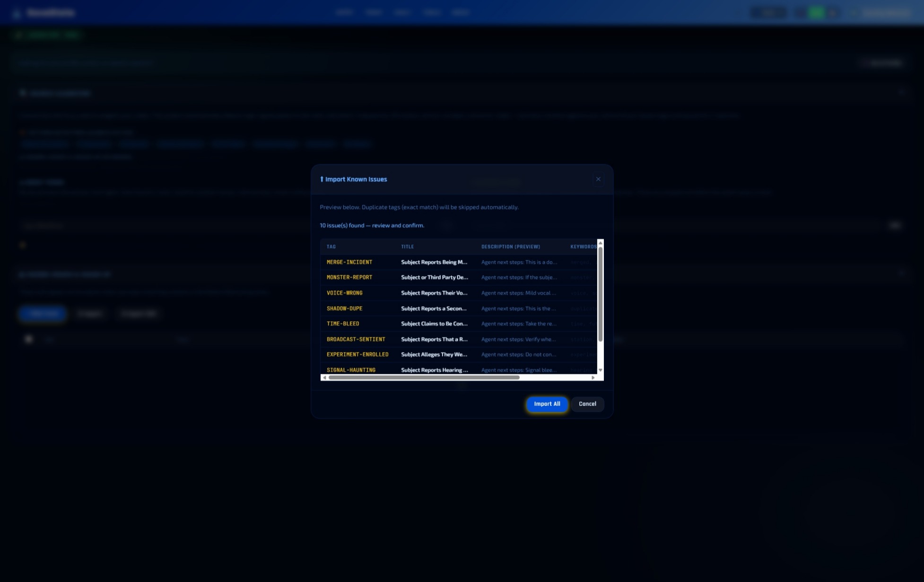This screenshot has height=582, width=924.
Task: Click the TITLE column header
Action: pos(408,247)
